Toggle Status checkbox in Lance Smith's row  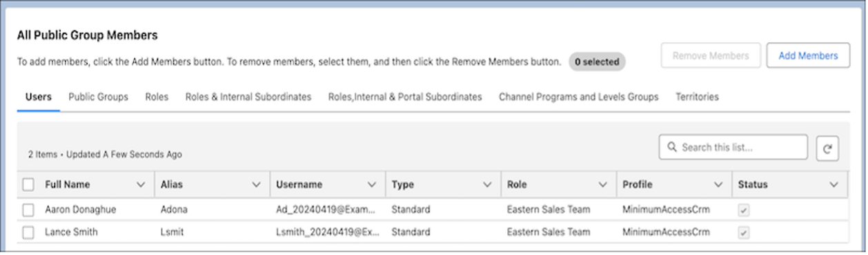[x=743, y=234]
